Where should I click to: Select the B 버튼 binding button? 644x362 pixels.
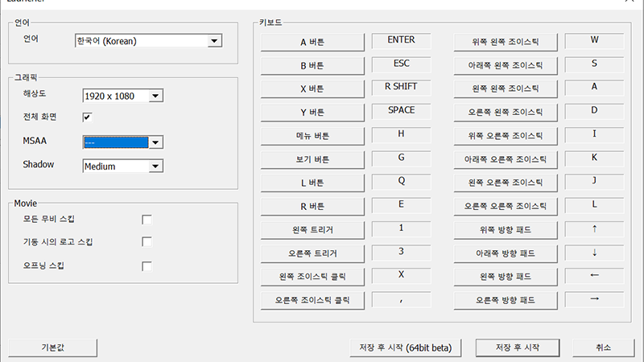(x=312, y=65)
